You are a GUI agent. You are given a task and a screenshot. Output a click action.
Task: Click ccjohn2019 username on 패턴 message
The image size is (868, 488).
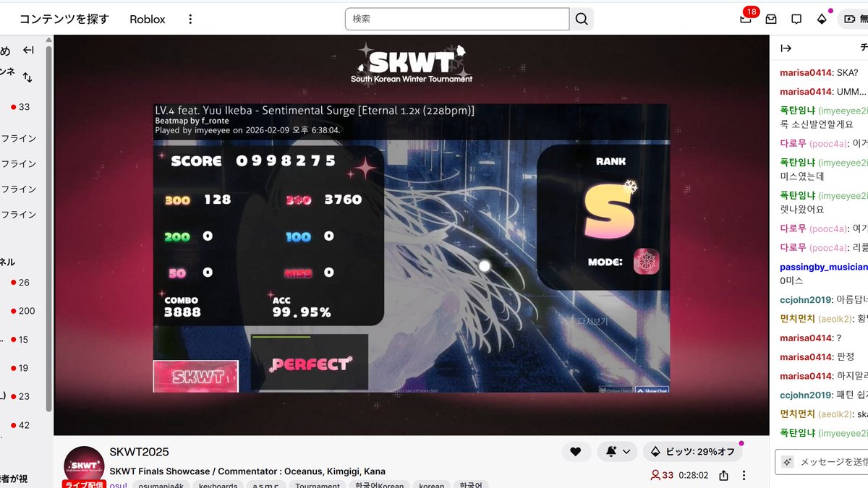click(806, 395)
